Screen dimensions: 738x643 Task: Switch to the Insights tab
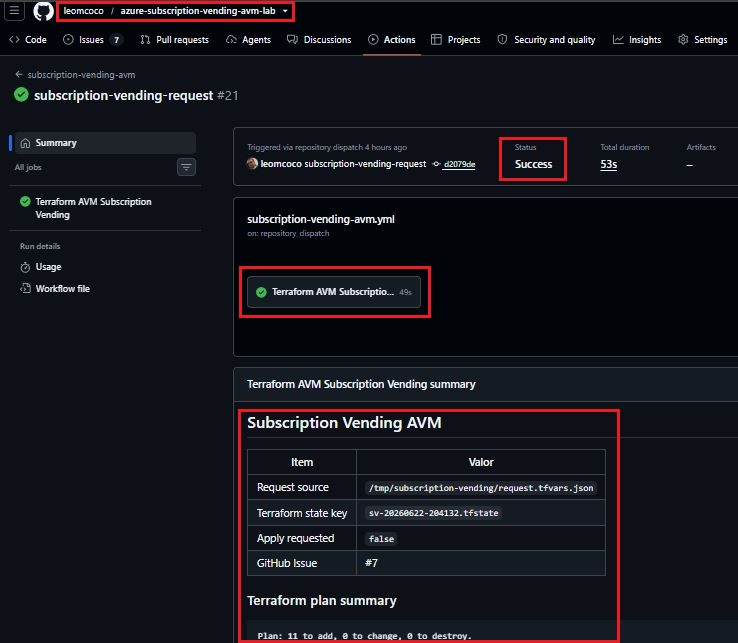click(637, 40)
